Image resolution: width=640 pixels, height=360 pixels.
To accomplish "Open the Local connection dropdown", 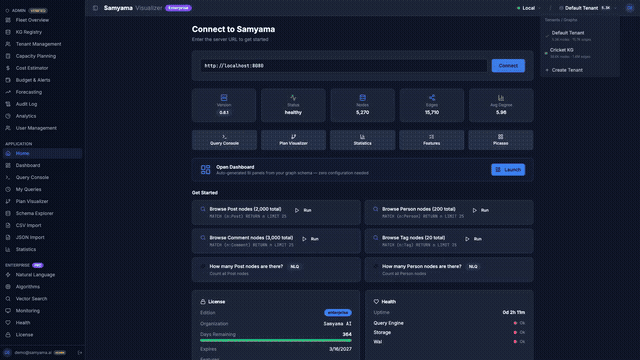I will pos(529,8).
